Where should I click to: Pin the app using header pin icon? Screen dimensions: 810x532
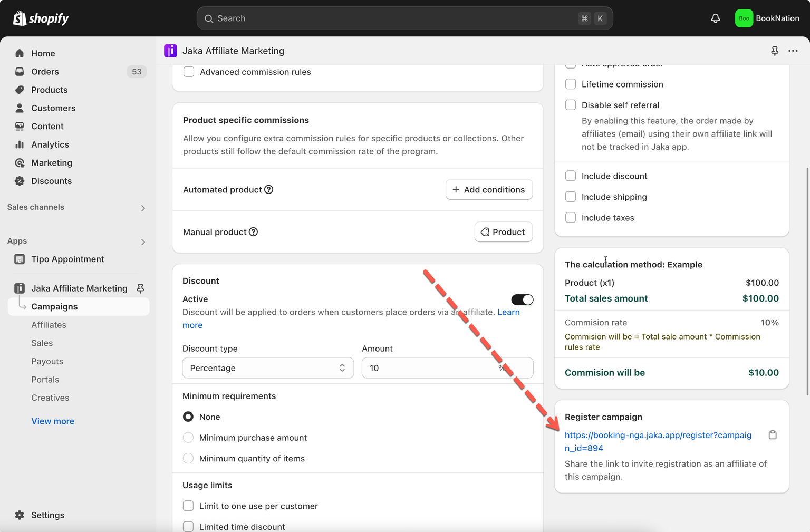(x=774, y=51)
